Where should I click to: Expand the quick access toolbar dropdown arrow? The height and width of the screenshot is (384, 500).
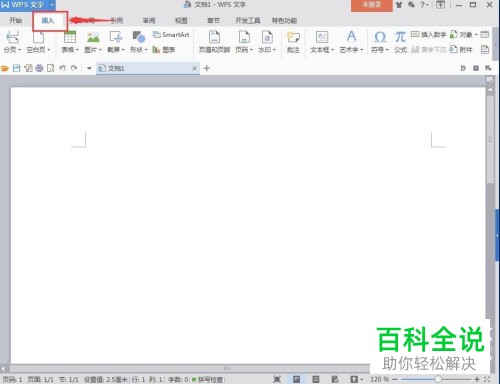[x=89, y=68]
